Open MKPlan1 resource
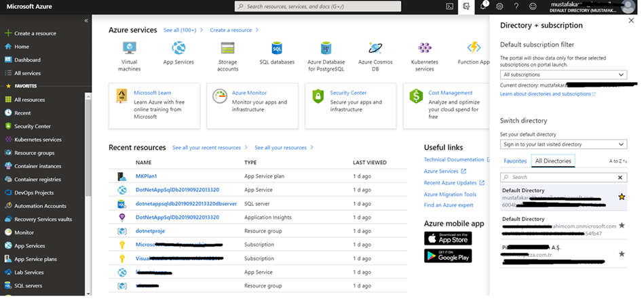The image size is (644, 305). [x=146, y=176]
